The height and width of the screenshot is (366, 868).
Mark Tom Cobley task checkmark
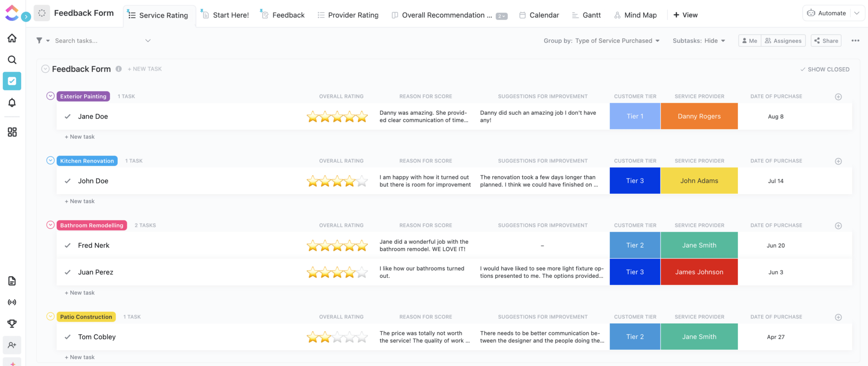(68, 337)
